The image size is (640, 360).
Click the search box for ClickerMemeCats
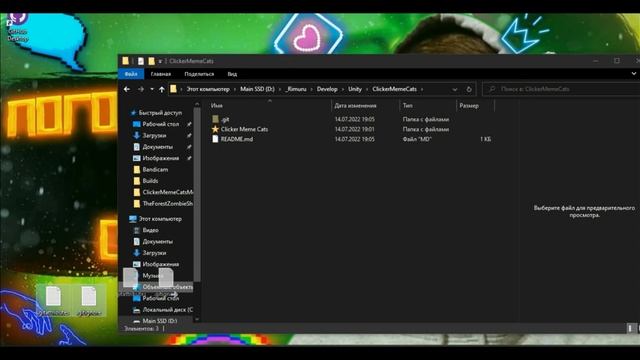point(561,89)
